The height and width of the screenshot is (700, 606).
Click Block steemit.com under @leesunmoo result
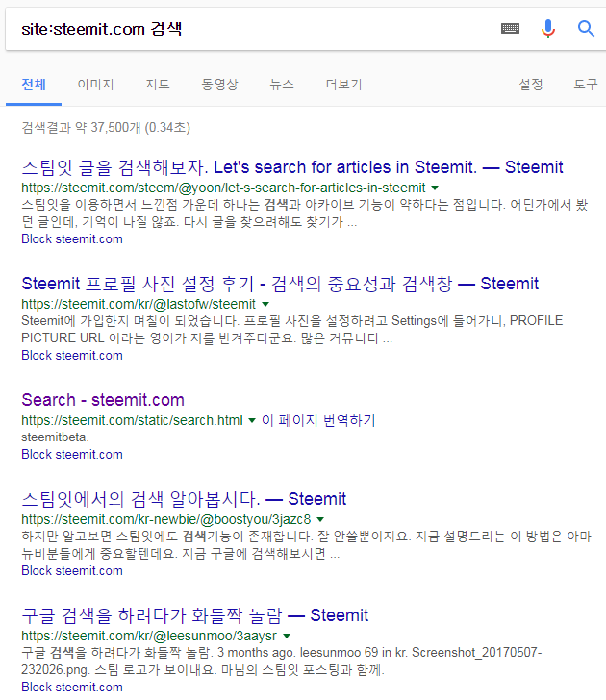point(72,687)
